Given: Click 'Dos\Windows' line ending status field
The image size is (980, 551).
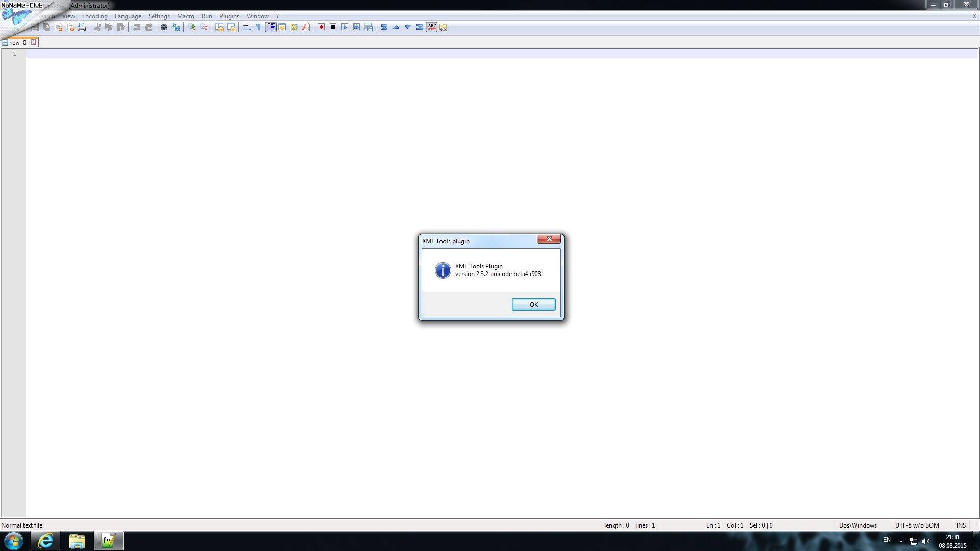Looking at the screenshot, I should 857,525.
